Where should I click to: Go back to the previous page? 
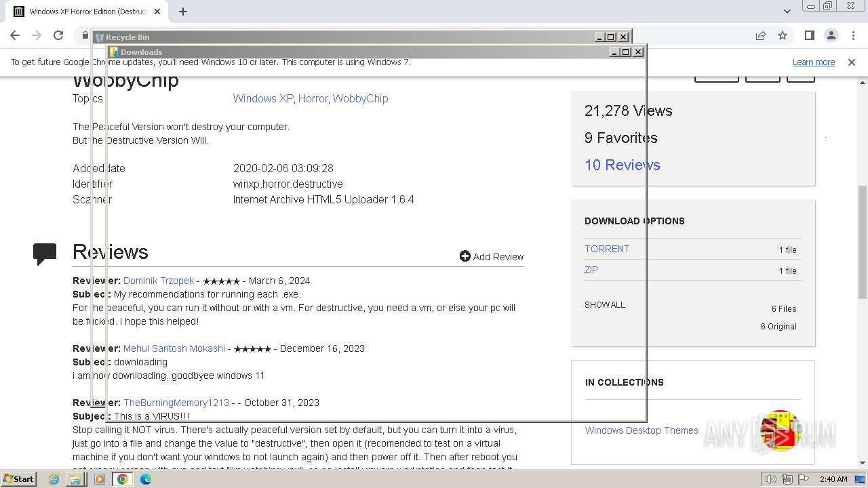(15, 35)
